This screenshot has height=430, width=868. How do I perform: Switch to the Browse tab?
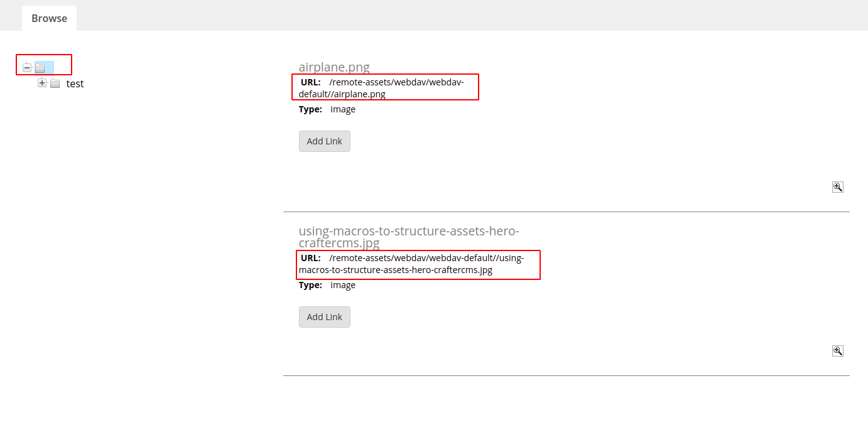pos(48,18)
